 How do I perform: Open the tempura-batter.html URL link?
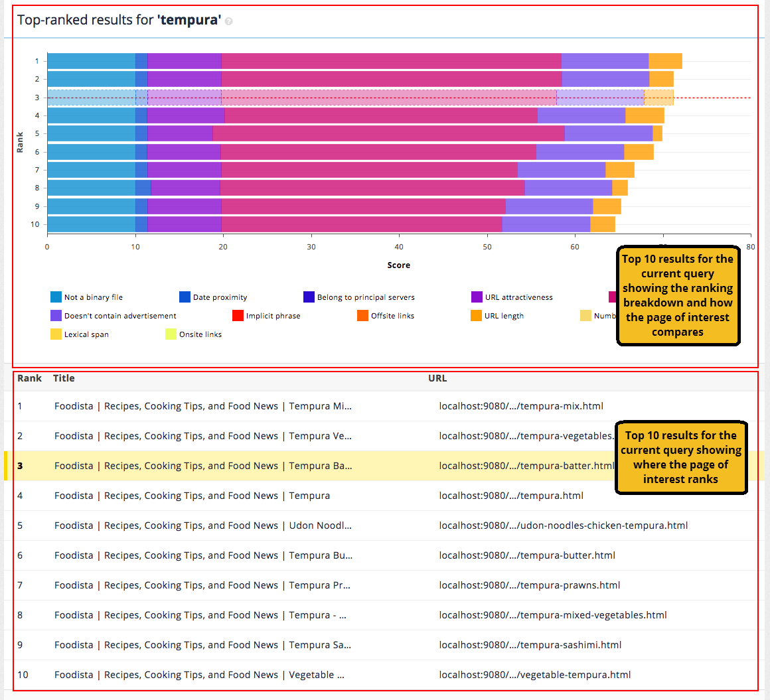528,465
